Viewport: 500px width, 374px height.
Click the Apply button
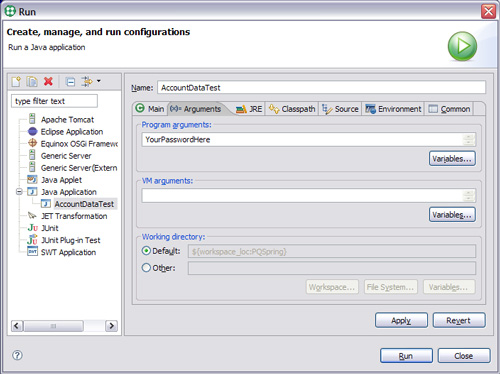401,320
